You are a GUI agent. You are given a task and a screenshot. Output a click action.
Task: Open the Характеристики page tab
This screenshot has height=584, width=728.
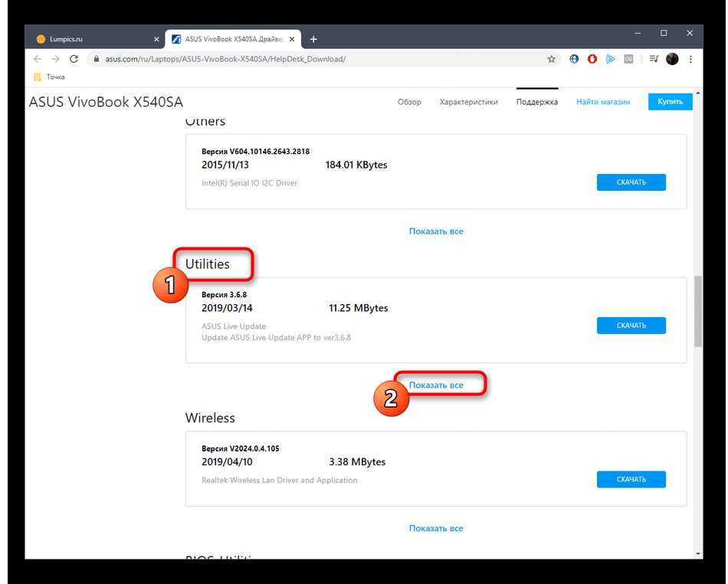(x=468, y=102)
